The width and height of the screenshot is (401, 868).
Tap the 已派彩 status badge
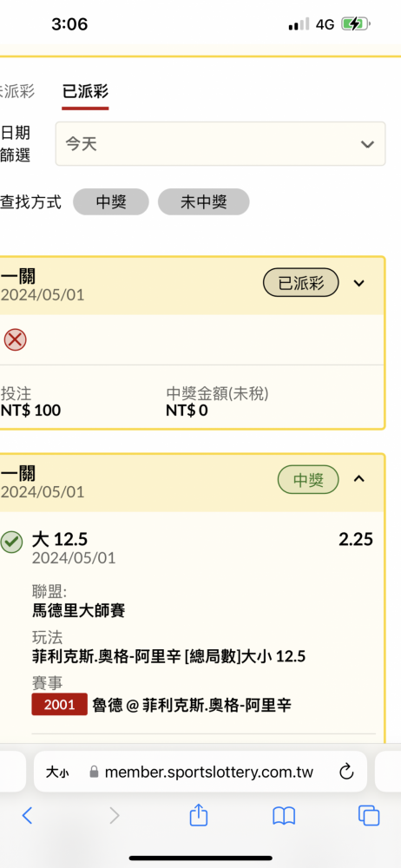coord(300,284)
